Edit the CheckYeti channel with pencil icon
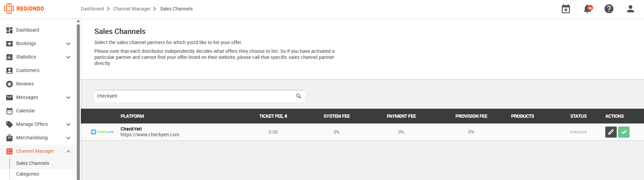The height and width of the screenshot is (180, 644). pyautogui.click(x=611, y=132)
